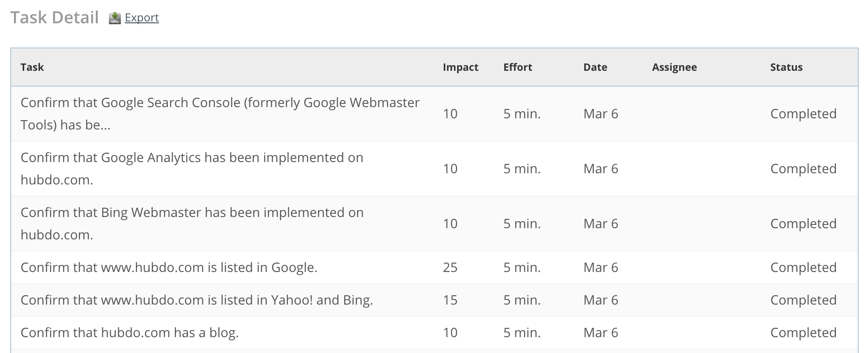This screenshot has height=353, width=868.
Task: Click the impact value 15
Action: [450, 300]
